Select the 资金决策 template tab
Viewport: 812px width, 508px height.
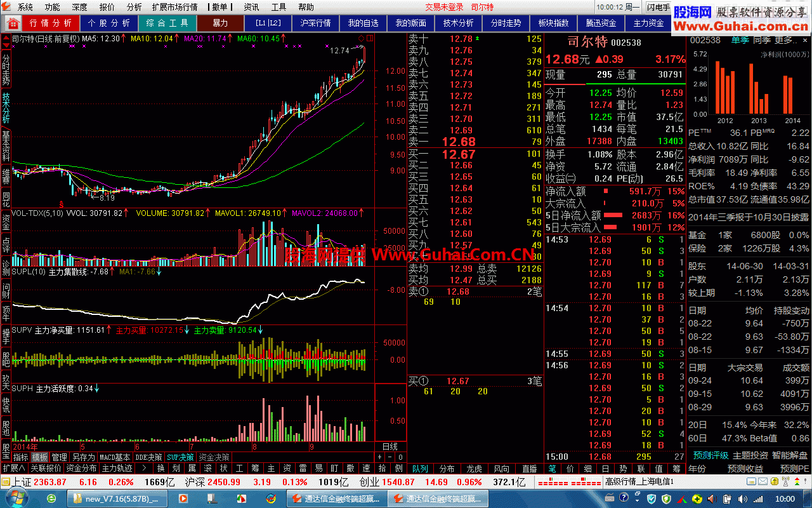click(214, 457)
